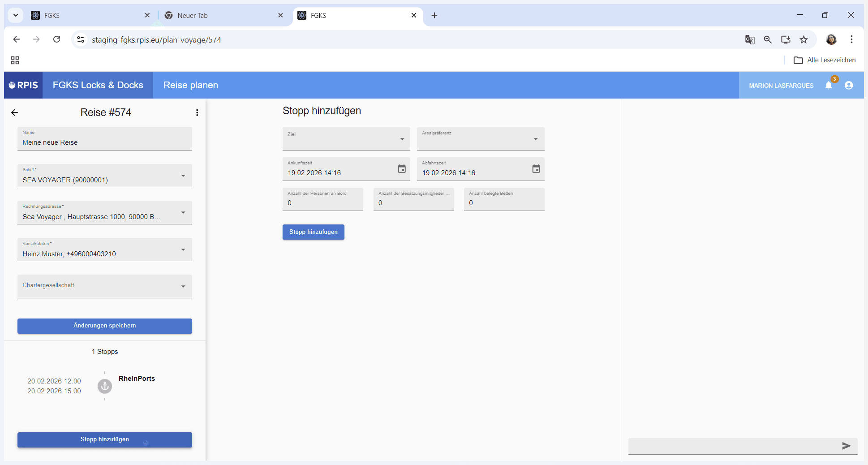Click the Anzahl der Personen an Bord field
Viewport: 868px width, 465px height.
(x=323, y=199)
